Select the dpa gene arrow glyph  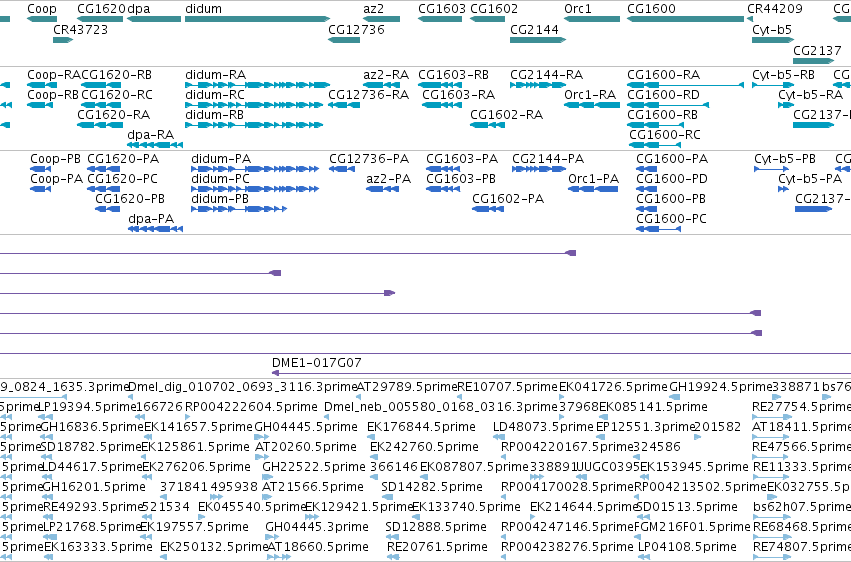pos(154,19)
